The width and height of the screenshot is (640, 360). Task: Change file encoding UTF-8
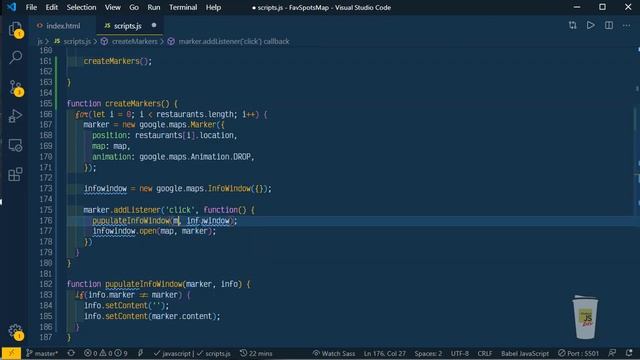click(x=460, y=353)
